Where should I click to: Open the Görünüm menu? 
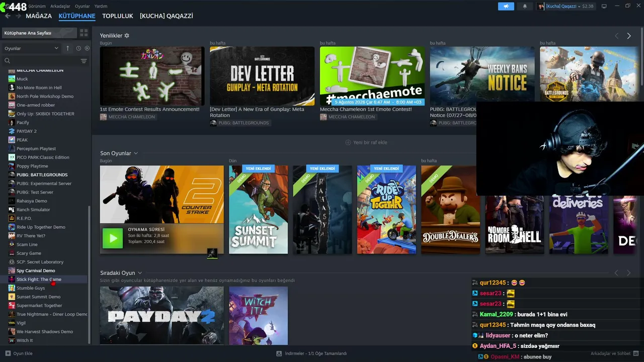pos(37,6)
